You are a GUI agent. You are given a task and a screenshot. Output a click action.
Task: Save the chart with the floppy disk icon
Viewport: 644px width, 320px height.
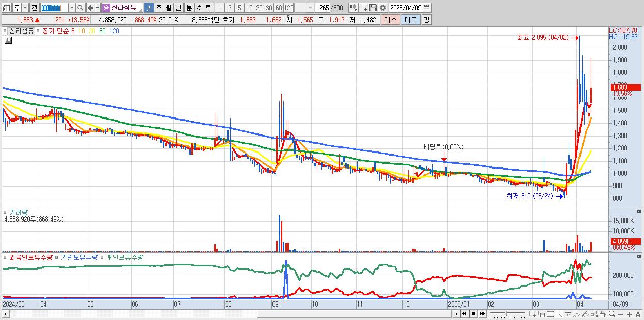pos(373,8)
